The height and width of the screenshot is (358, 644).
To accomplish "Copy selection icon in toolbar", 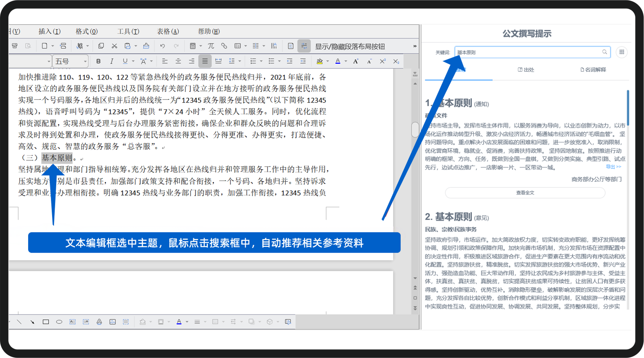I will click(101, 46).
